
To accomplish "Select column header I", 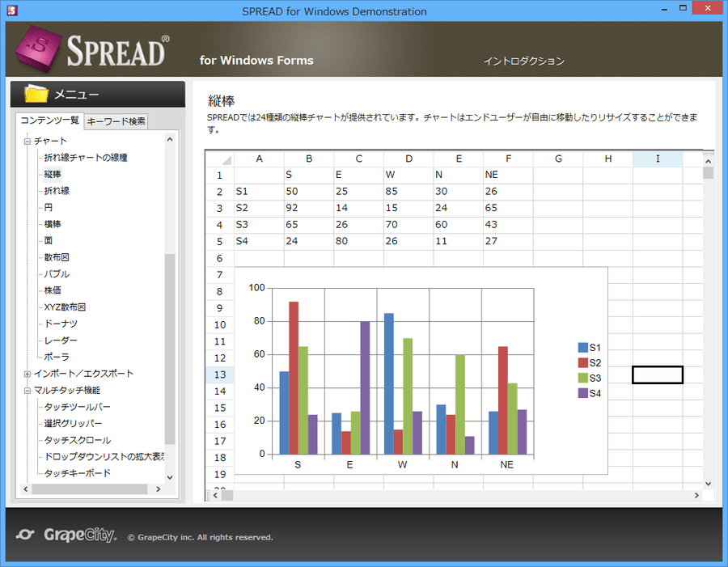I will point(658,159).
